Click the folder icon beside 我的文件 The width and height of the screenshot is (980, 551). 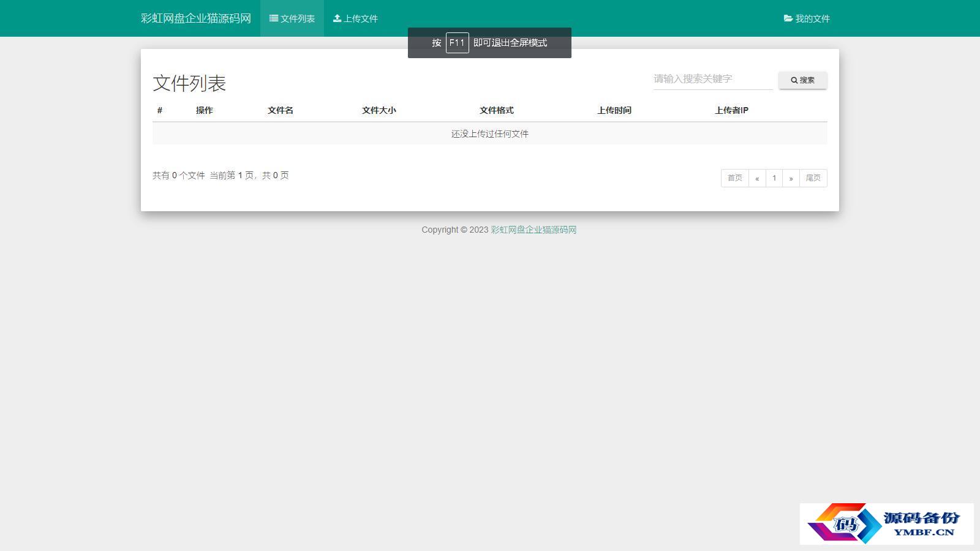pyautogui.click(x=788, y=18)
